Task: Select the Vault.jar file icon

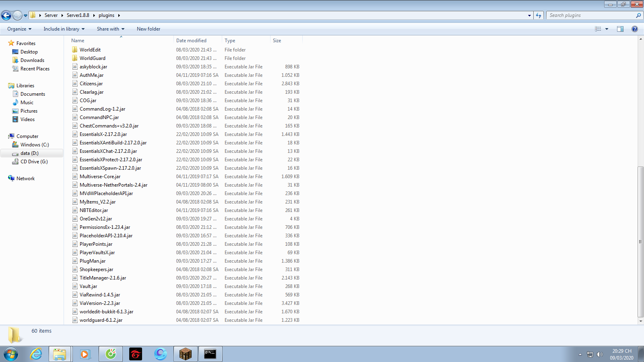Action: pos(75,286)
